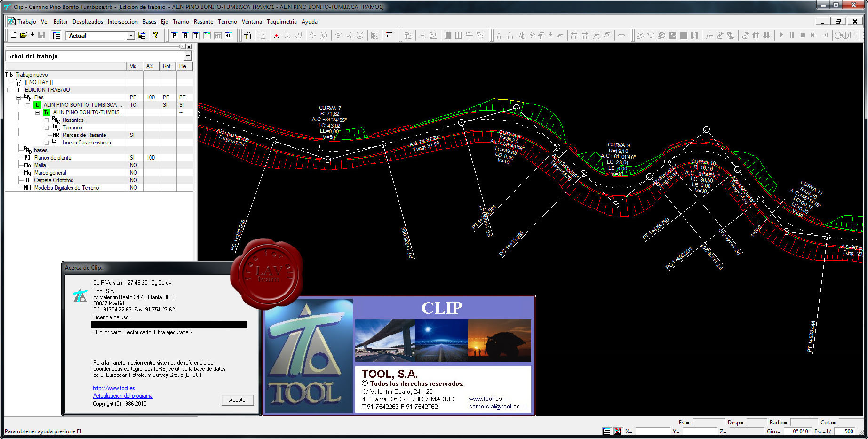Collapse the EDICION TRABAJO tree node
The image size is (868, 439).
tap(9, 90)
